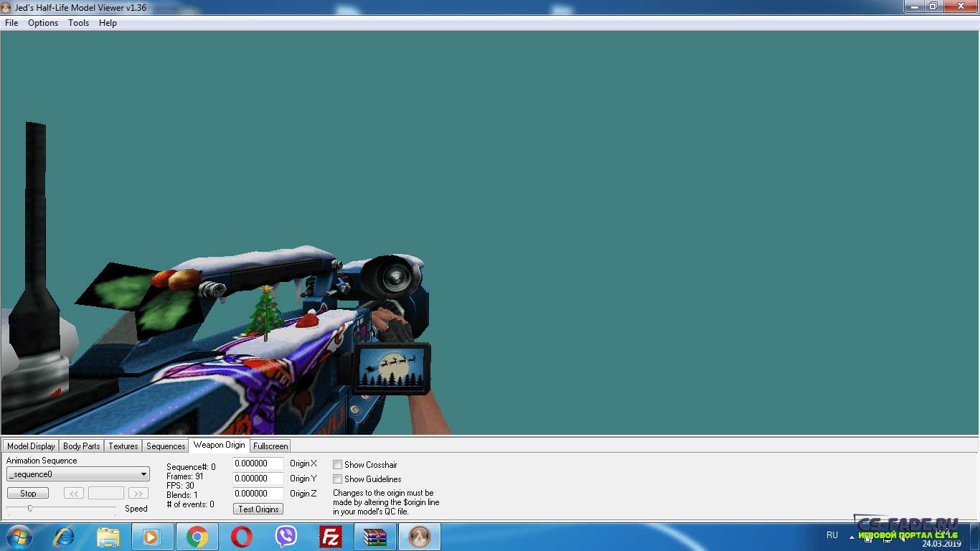The width and height of the screenshot is (980, 551).
Task: Click the Test Origins button
Action: (258, 509)
